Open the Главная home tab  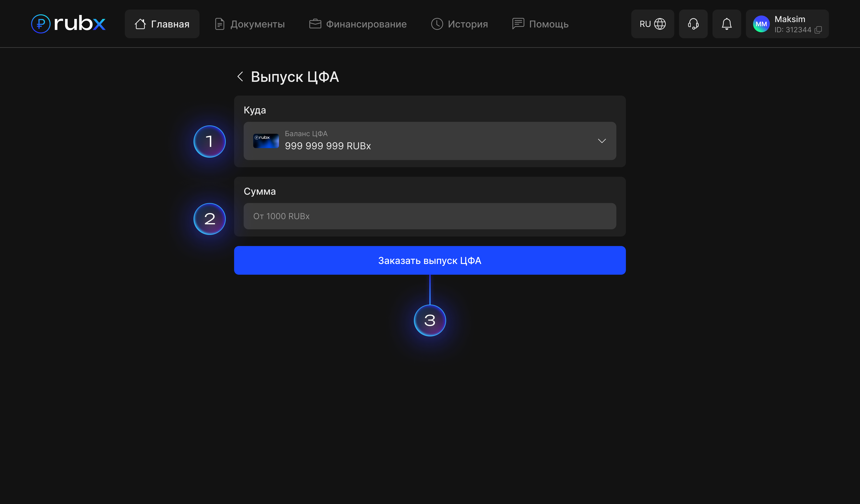162,24
